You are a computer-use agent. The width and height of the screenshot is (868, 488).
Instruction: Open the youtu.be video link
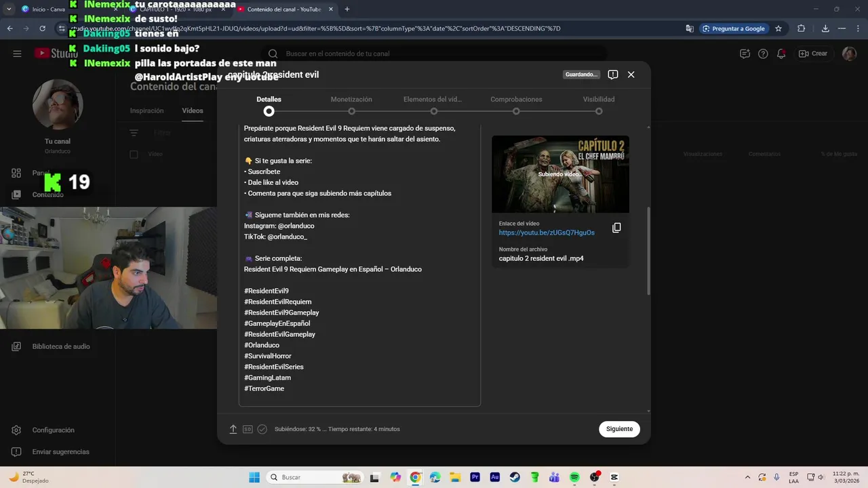pyautogui.click(x=547, y=232)
